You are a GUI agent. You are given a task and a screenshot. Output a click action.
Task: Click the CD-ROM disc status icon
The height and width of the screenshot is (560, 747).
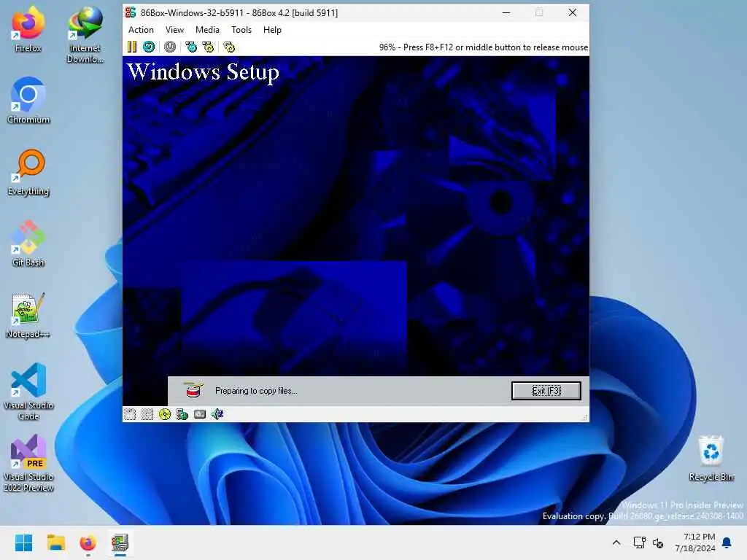165,414
